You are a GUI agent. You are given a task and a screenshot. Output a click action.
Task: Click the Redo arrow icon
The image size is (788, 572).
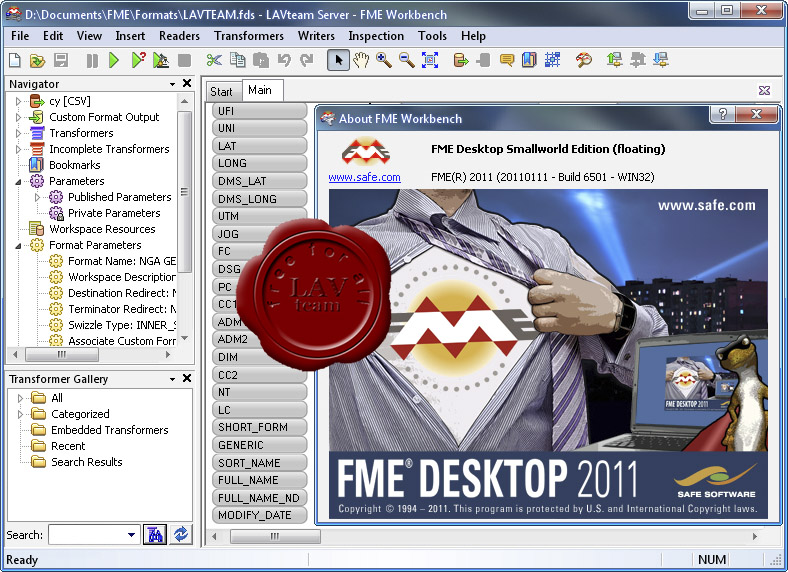coord(306,60)
